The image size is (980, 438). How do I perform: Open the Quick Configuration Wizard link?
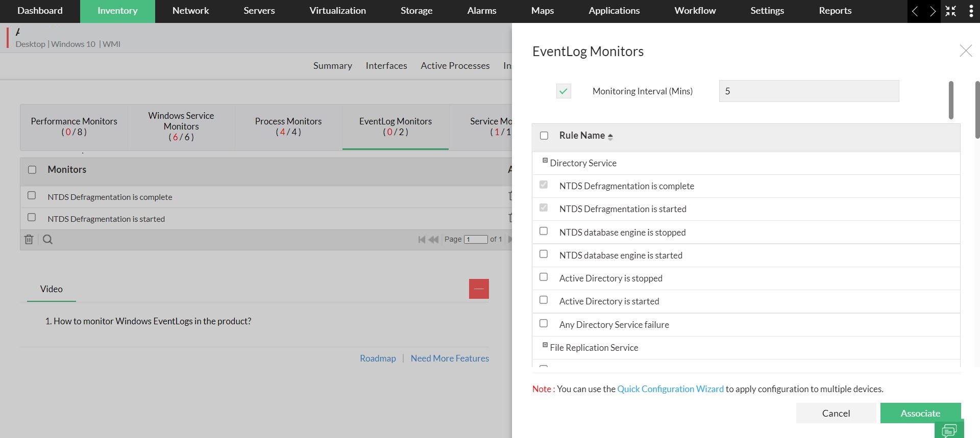[x=670, y=389]
